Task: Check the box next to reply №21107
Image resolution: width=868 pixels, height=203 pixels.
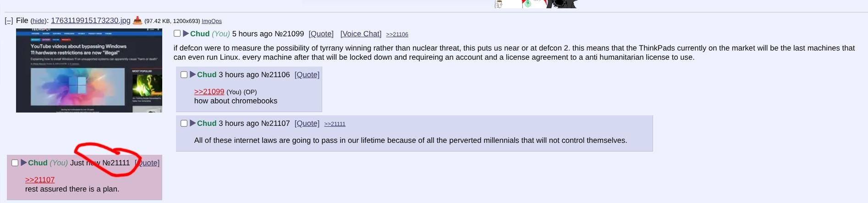Action: click(184, 124)
